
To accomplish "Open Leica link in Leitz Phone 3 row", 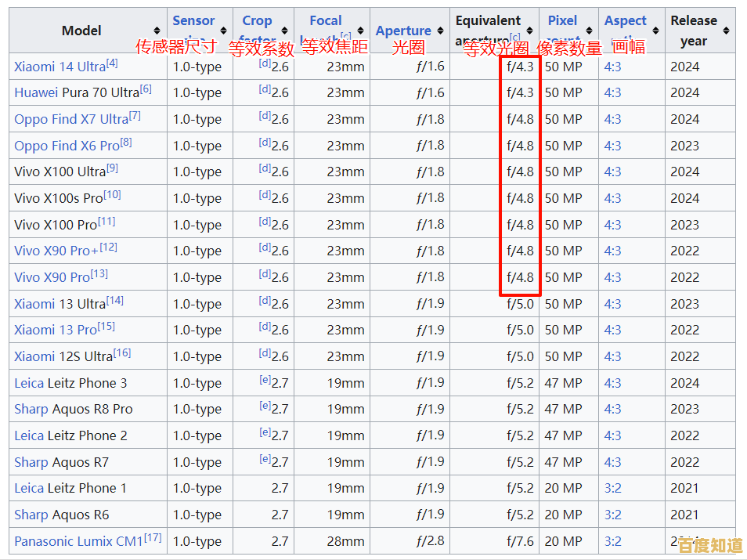I will point(29,383).
